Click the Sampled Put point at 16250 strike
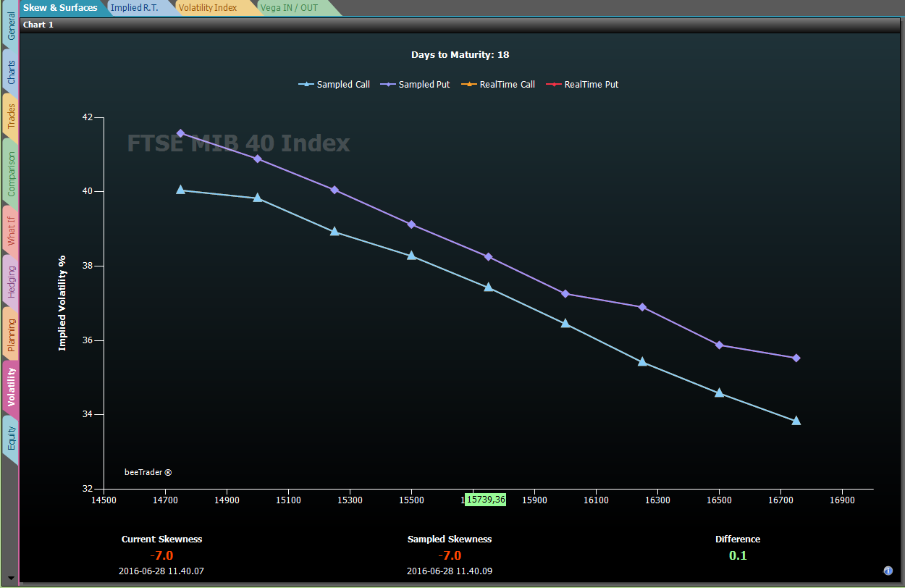 tap(641, 307)
